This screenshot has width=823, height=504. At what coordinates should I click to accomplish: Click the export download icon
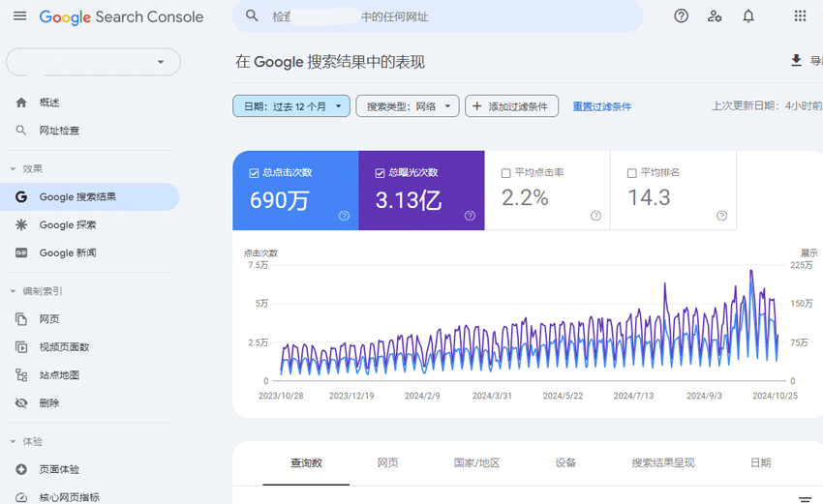(796, 60)
